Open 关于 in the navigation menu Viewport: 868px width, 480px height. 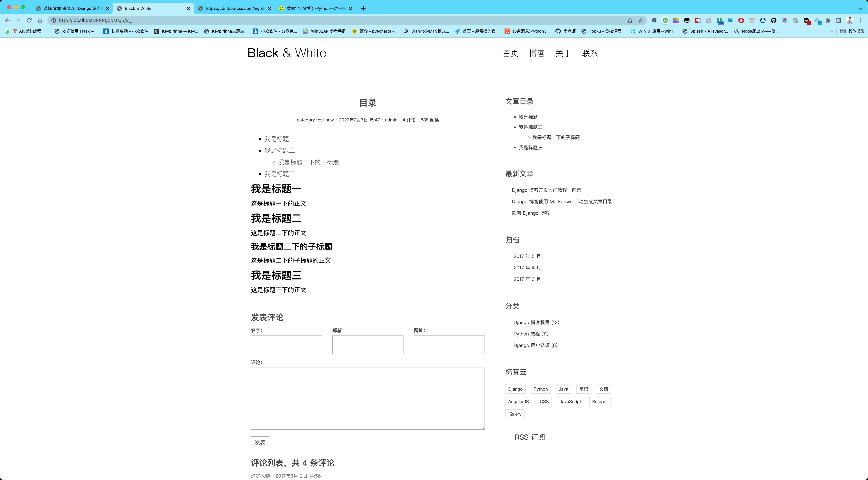pyautogui.click(x=563, y=53)
